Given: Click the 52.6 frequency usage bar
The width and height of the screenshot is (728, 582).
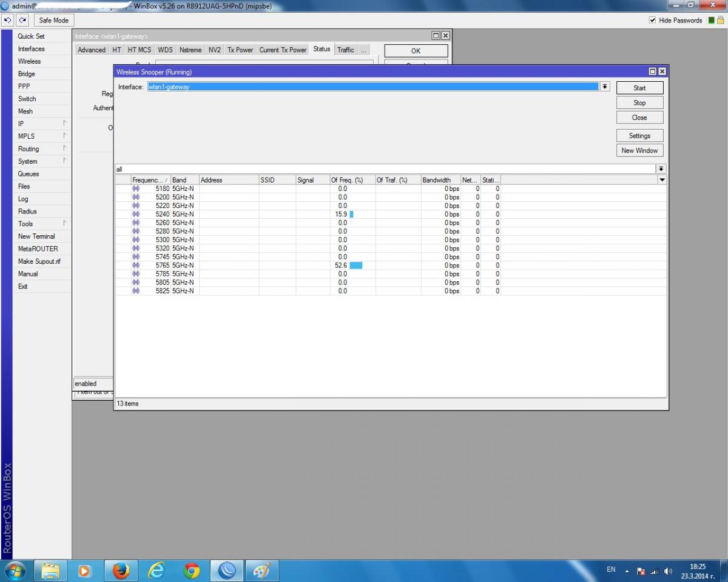Looking at the screenshot, I should coord(356,266).
